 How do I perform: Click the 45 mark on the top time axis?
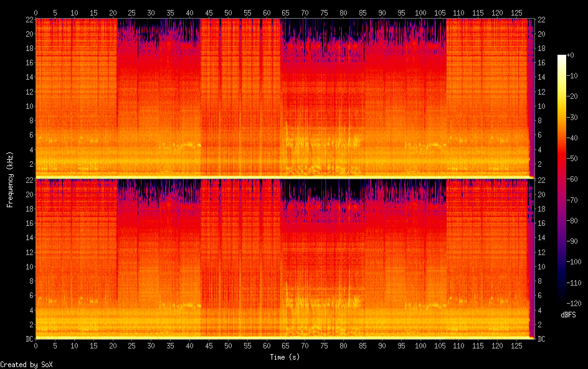(x=209, y=12)
